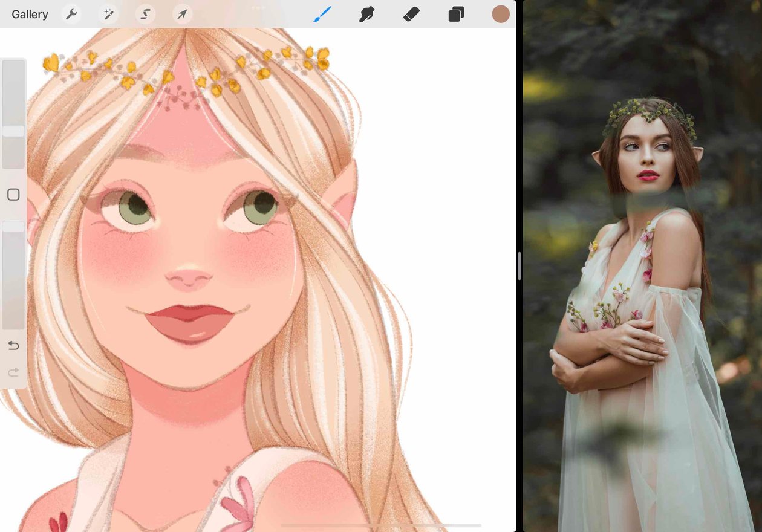Activate the Transform arrow tool
This screenshot has height=532, width=762.
pos(182,15)
